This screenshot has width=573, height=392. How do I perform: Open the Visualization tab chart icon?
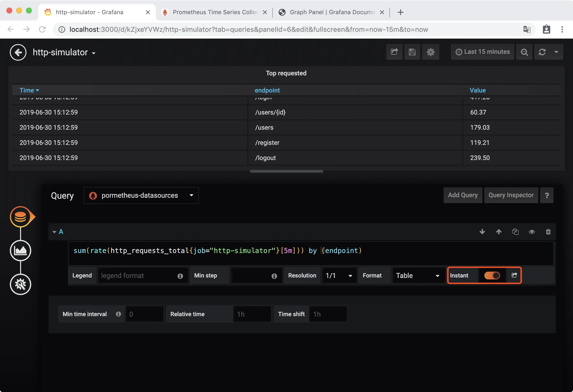coord(21,251)
